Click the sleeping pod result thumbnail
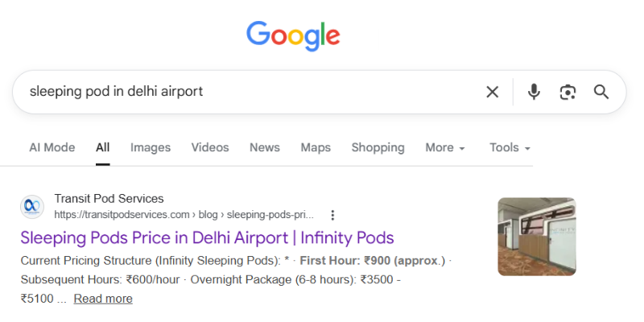This screenshot has width=644, height=322. 537,237
